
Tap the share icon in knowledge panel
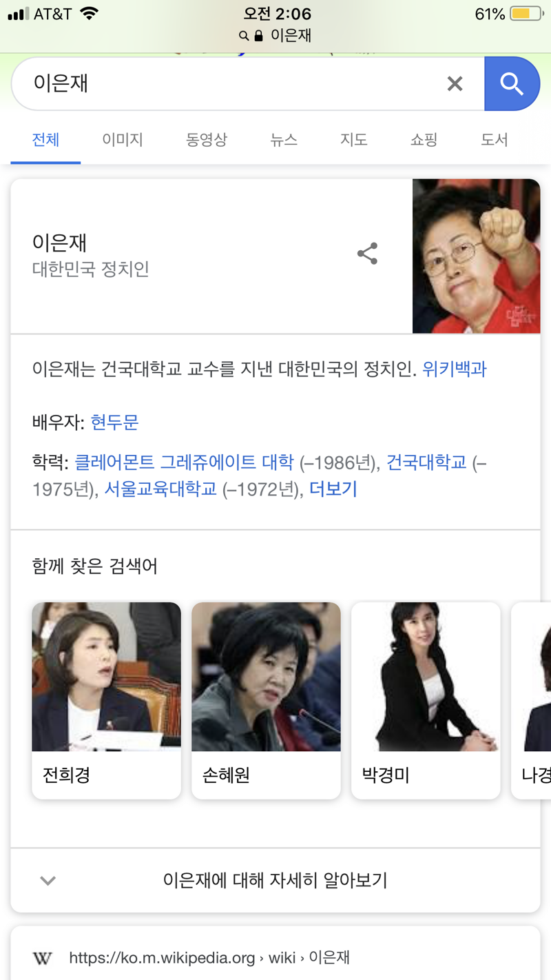367,254
